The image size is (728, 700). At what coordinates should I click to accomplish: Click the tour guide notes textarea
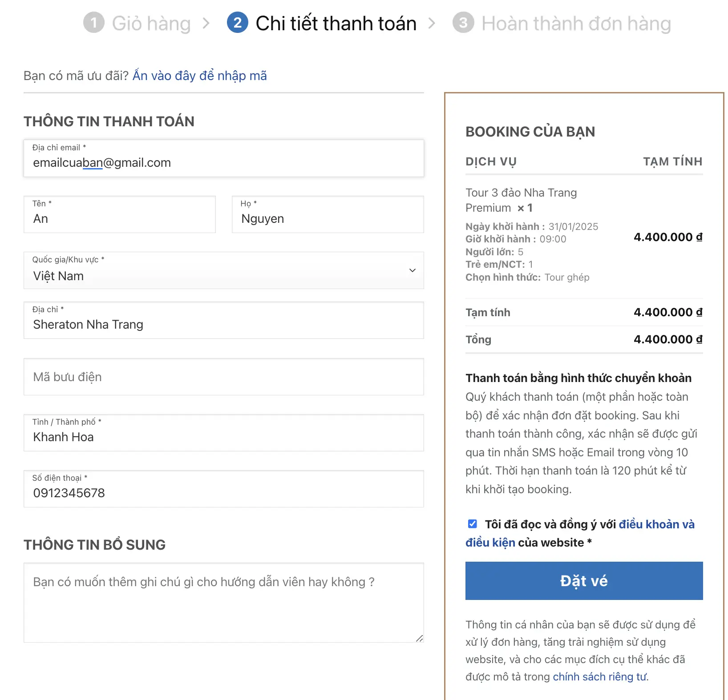tap(223, 603)
